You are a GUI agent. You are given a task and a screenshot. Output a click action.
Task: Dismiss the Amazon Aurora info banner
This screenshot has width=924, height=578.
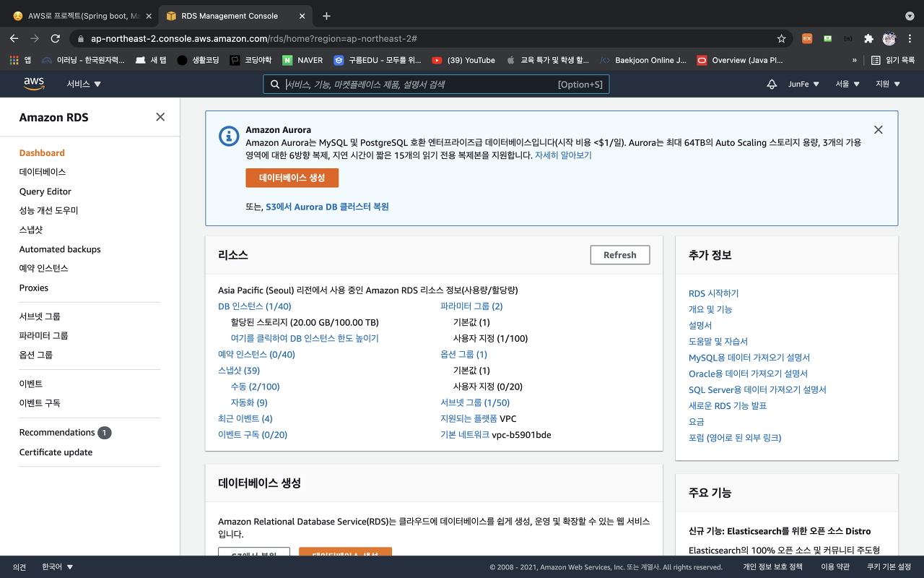click(x=878, y=130)
